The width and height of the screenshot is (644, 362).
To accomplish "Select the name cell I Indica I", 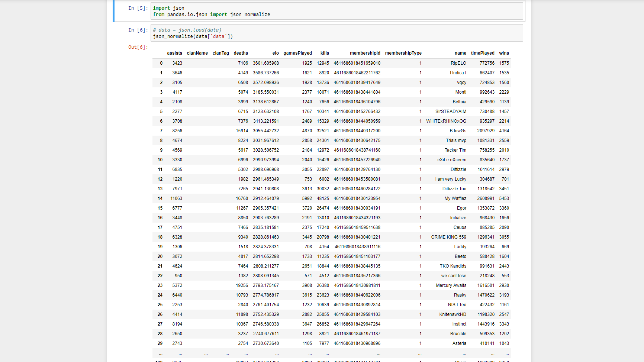I will [x=458, y=73].
